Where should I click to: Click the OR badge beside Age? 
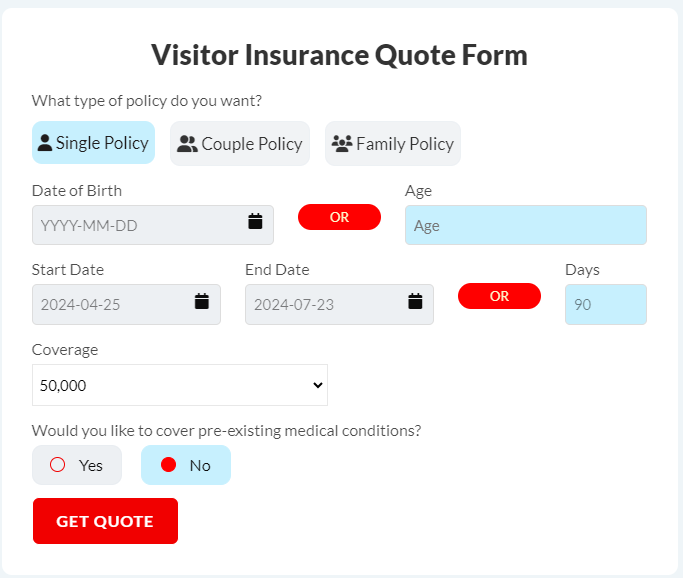[339, 217]
